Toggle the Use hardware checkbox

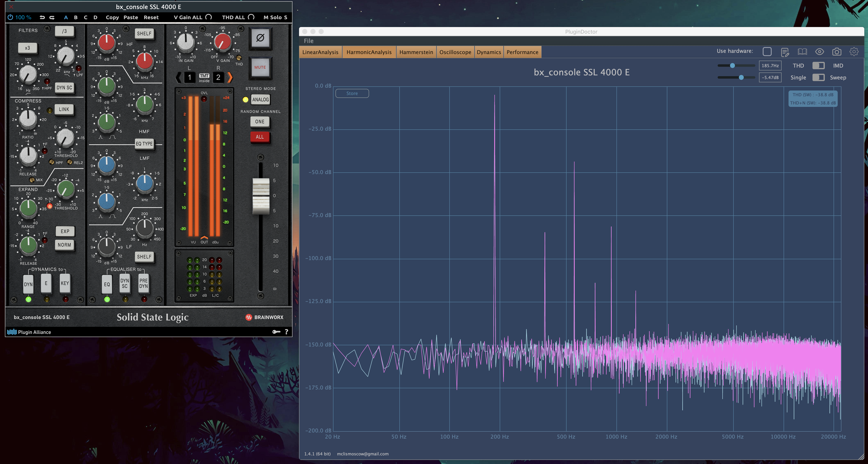point(767,52)
